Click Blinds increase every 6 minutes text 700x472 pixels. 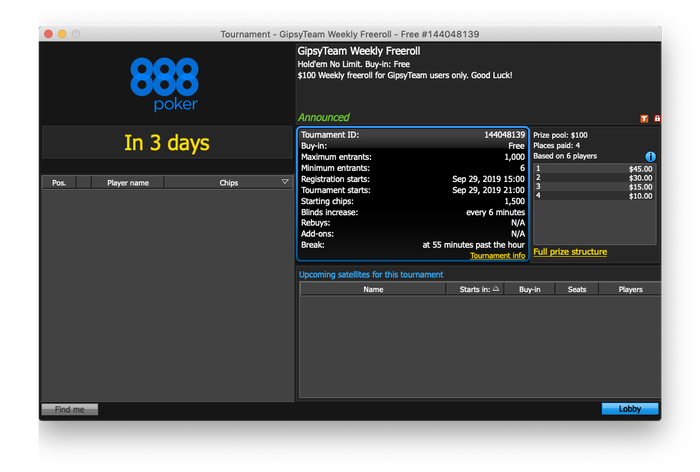click(x=496, y=213)
